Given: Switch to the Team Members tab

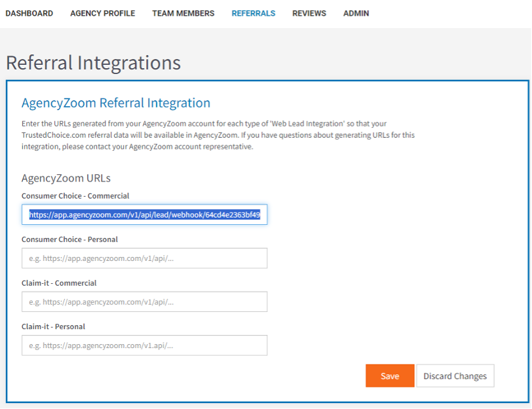Looking at the screenshot, I should click(x=183, y=13).
